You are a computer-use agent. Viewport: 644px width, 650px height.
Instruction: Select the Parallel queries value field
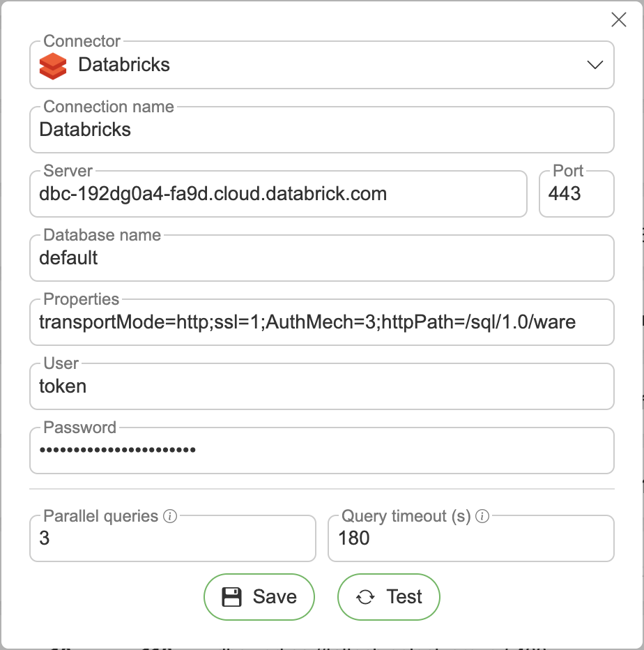(x=172, y=538)
